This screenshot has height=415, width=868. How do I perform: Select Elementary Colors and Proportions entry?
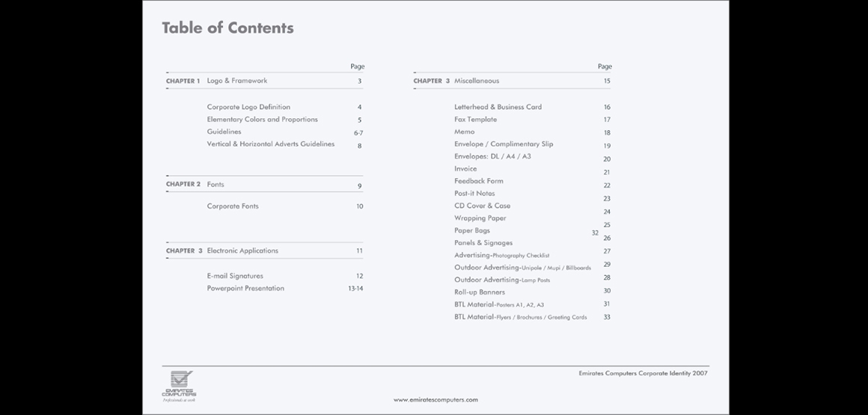(262, 120)
